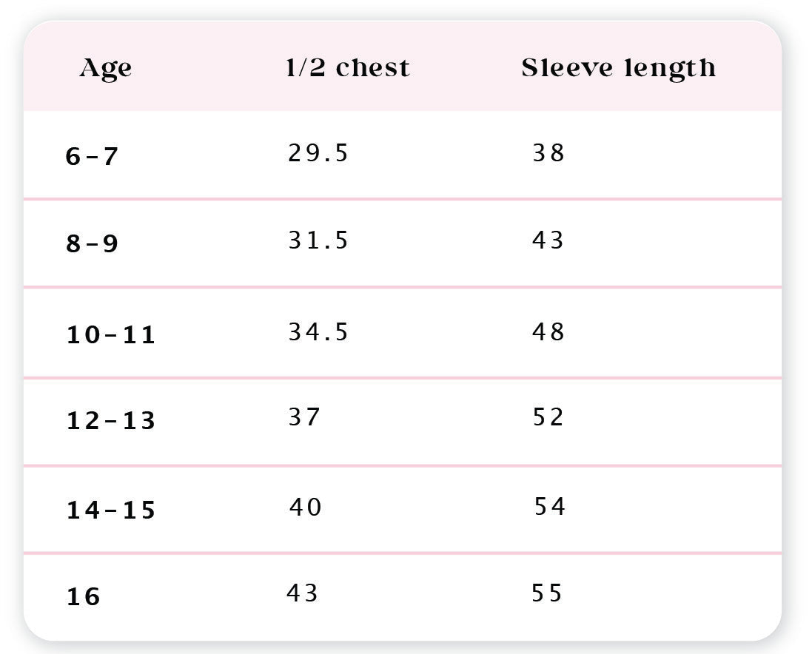This screenshot has width=812, height=654.
Task: Click the Sleeve length column header
Action: tap(618, 68)
